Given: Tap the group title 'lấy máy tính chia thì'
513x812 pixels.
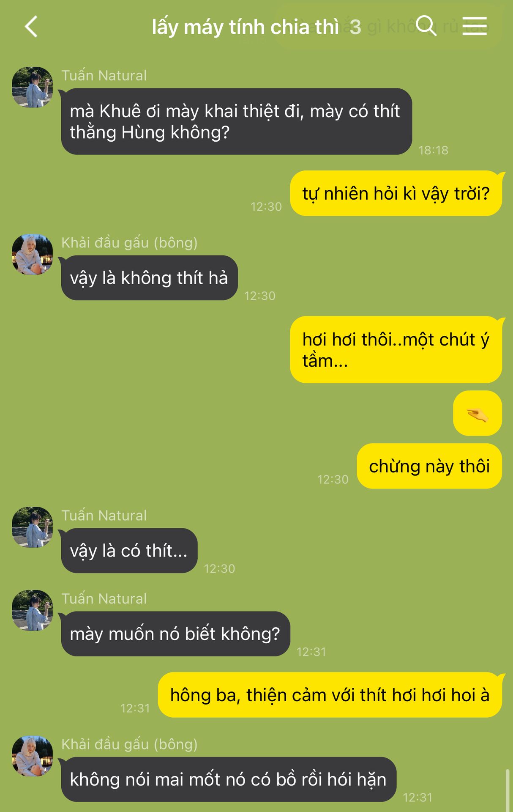Looking at the screenshot, I should (245, 27).
